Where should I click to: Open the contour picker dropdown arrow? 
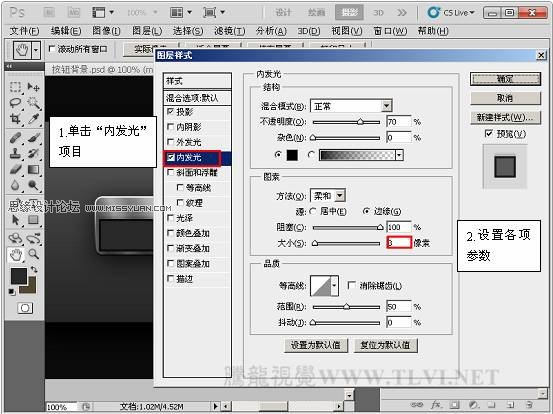click(335, 285)
